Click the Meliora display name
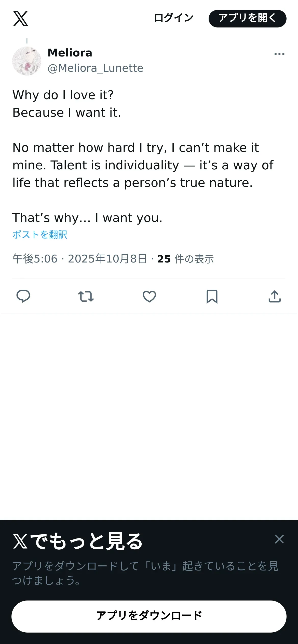 [x=70, y=53]
